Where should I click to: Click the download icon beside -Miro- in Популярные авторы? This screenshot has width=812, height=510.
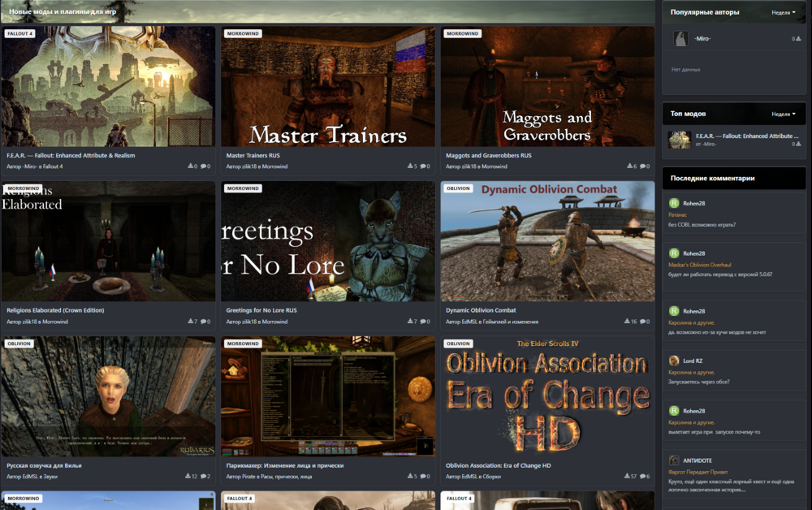798,39
